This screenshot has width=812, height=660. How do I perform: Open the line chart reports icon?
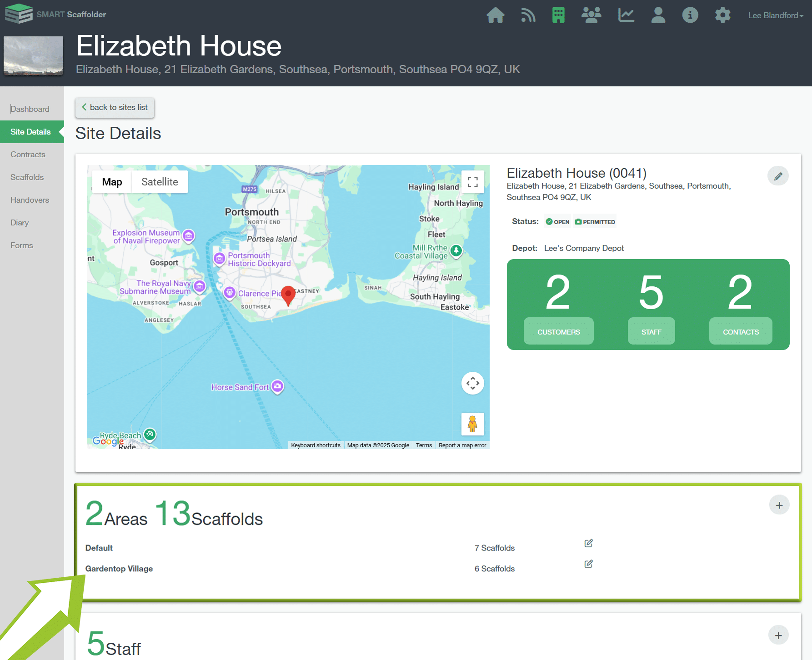(x=626, y=15)
